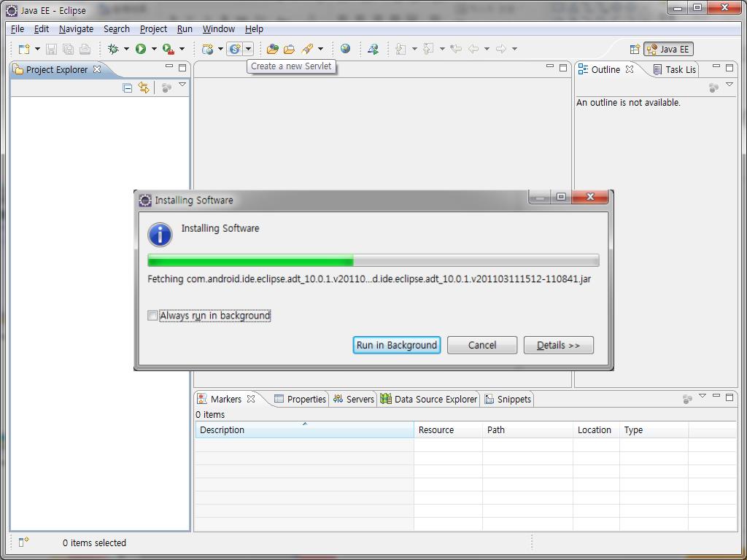Open the Help menu
The width and height of the screenshot is (747, 560).
click(x=254, y=29)
